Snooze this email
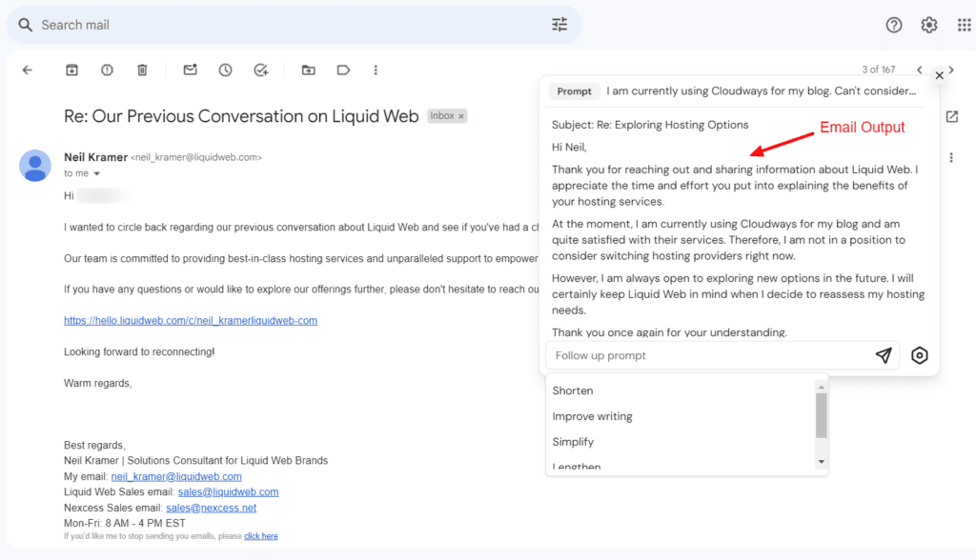Viewport: 976px width, 560px height. click(225, 70)
